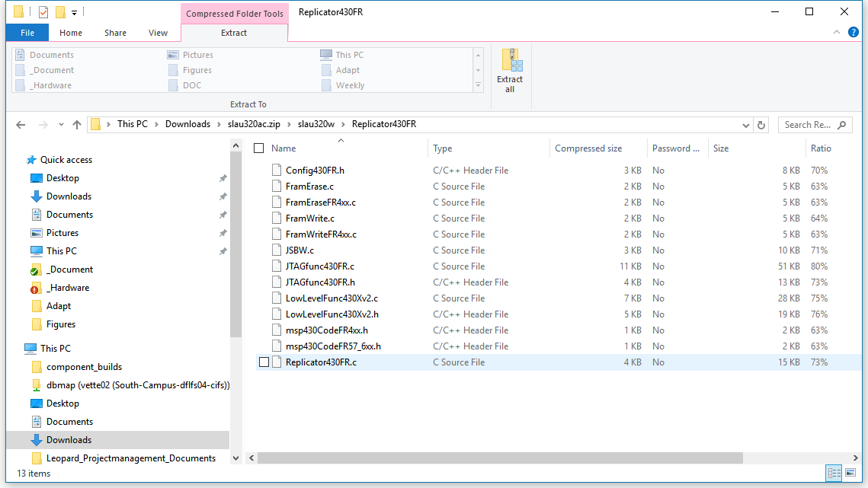Switch to large thumbnails view icon
This screenshot has width=868, height=488.
click(x=850, y=473)
